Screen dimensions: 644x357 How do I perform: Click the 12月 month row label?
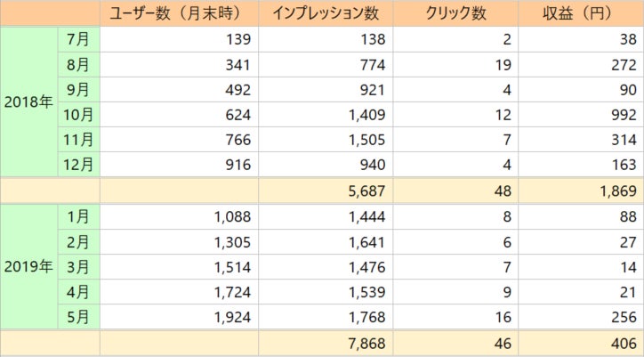(x=78, y=164)
